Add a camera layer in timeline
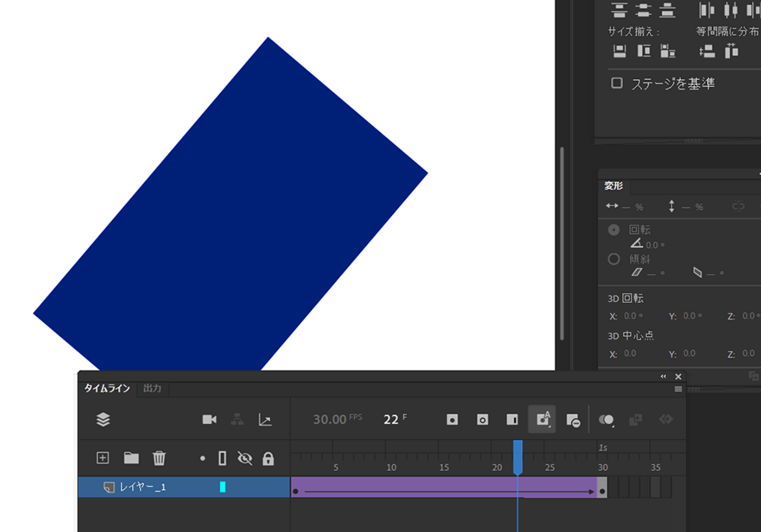The width and height of the screenshot is (761, 532). coord(209,419)
